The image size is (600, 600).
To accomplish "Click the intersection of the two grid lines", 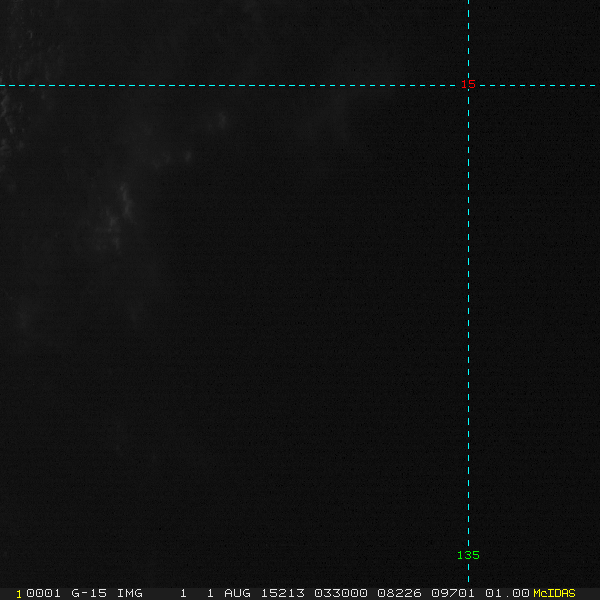I will tap(468, 85).
